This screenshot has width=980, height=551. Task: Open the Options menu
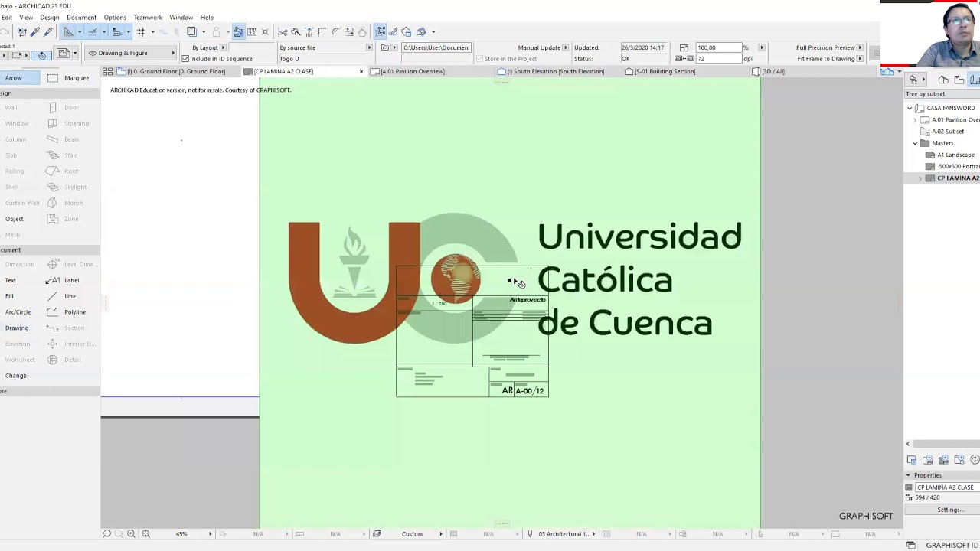pos(115,17)
